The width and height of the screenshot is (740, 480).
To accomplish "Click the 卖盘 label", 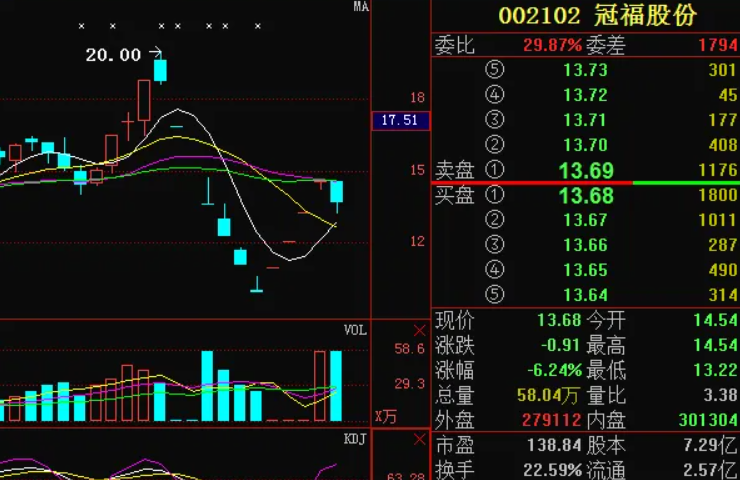I will [454, 170].
